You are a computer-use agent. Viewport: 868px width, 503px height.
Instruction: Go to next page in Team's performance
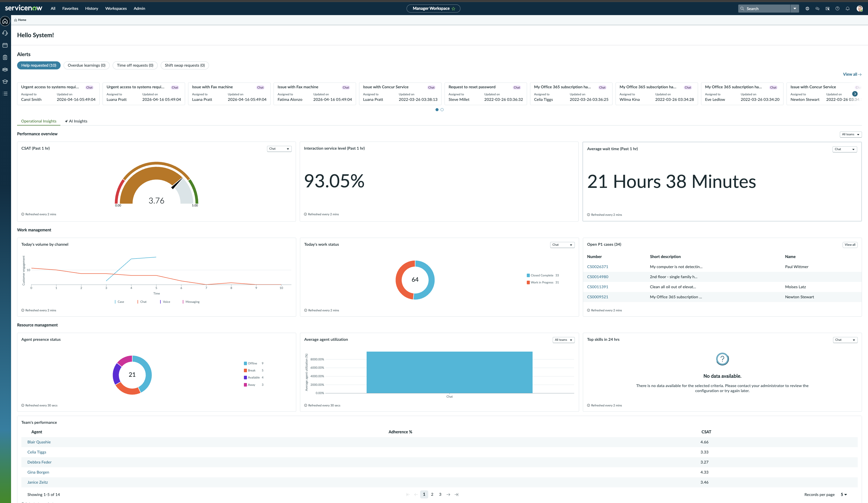(448, 494)
